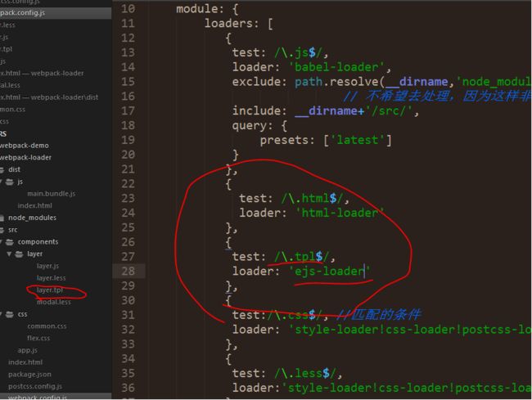The height and width of the screenshot is (400, 532).
Task: Open index.html under webpack-loader root
Action: 25,362
